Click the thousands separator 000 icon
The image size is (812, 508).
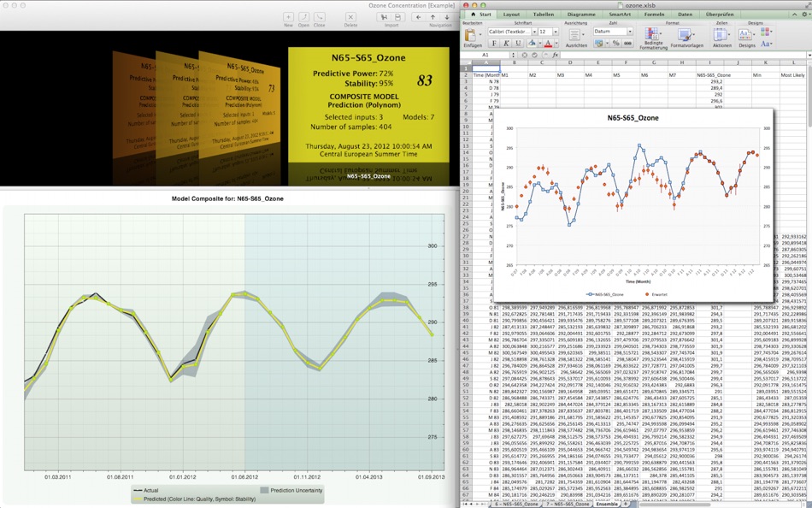(627, 44)
